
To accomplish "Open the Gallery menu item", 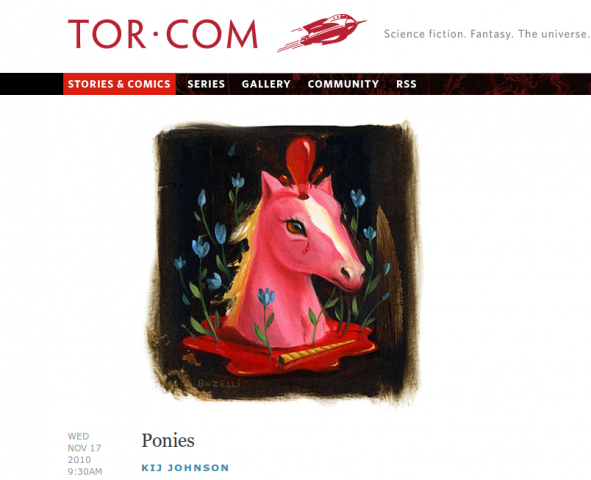I will tap(266, 84).
